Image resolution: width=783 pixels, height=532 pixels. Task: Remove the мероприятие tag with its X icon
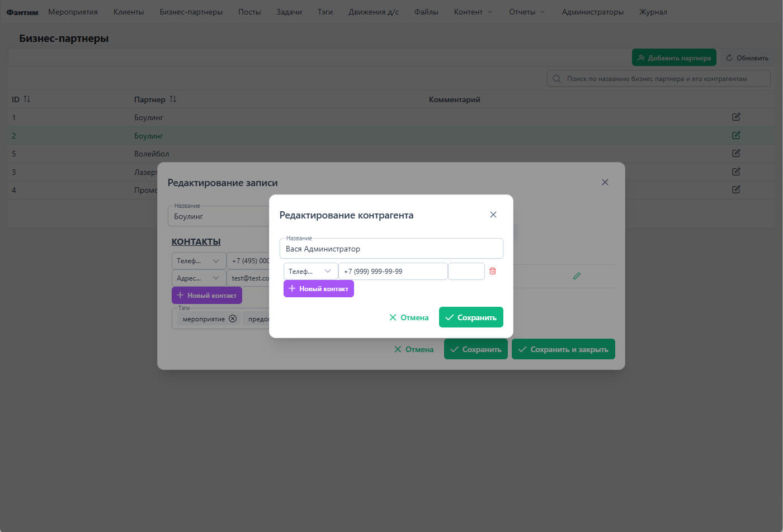point(233,319)
